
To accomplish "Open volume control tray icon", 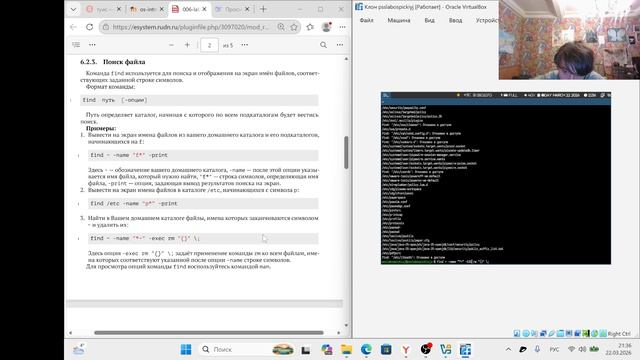I will (x=582, y=349).
